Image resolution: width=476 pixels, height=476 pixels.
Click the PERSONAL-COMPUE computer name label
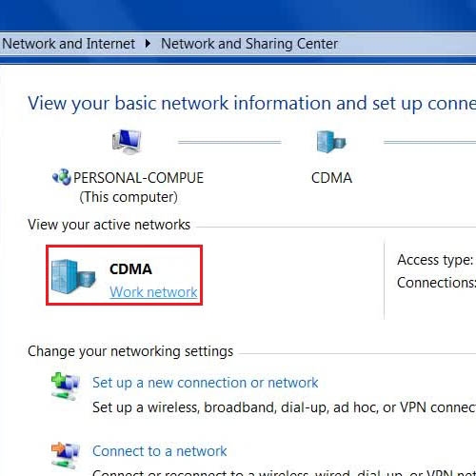coord(138,178)
